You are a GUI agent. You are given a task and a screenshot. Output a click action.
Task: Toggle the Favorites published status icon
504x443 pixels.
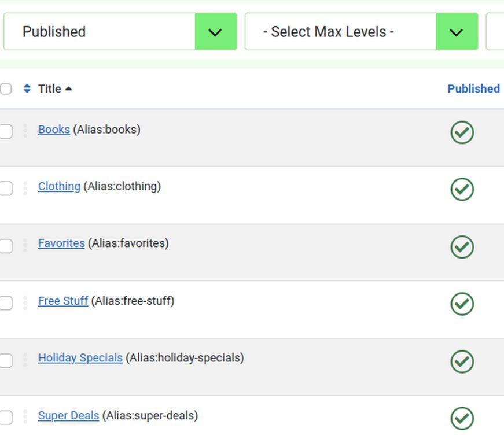(x=462, y=247)
